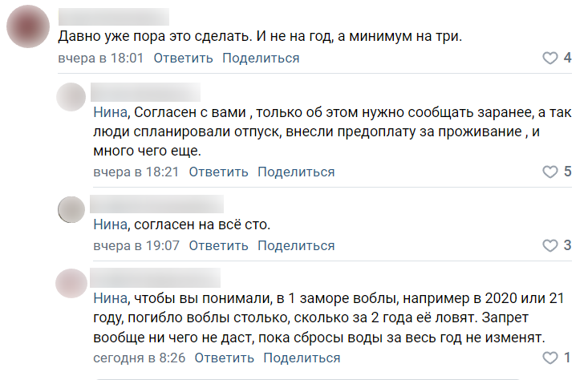Open the "вчера в 18:01" timestamp link
The height and width of the screenshot is (380, 588).
[101, 58]
